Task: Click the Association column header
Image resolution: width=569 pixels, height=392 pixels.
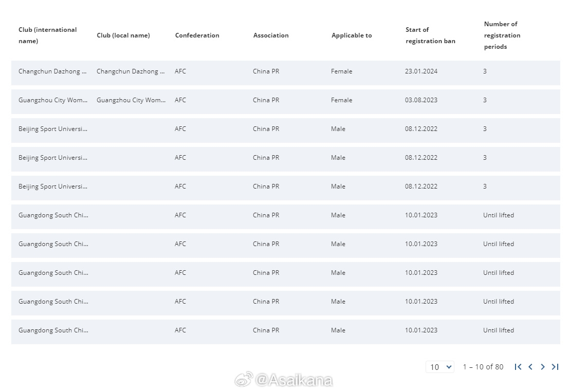Action: coord(271,35)
